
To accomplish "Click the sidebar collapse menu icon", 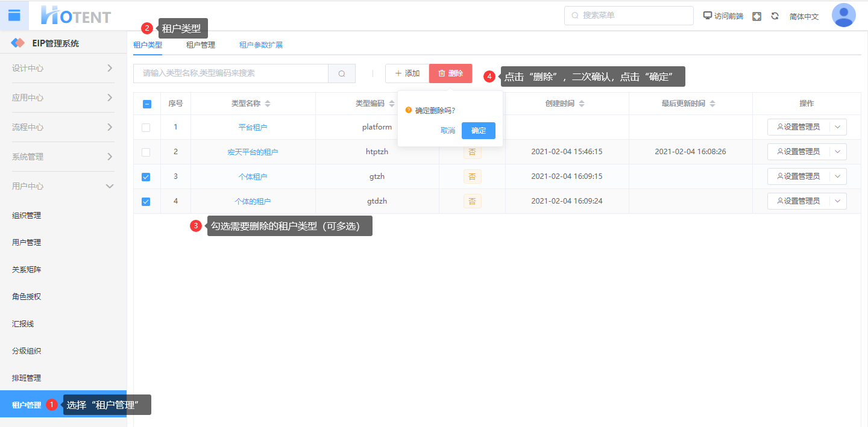I will pyautogui.click(x=14, y=15).
